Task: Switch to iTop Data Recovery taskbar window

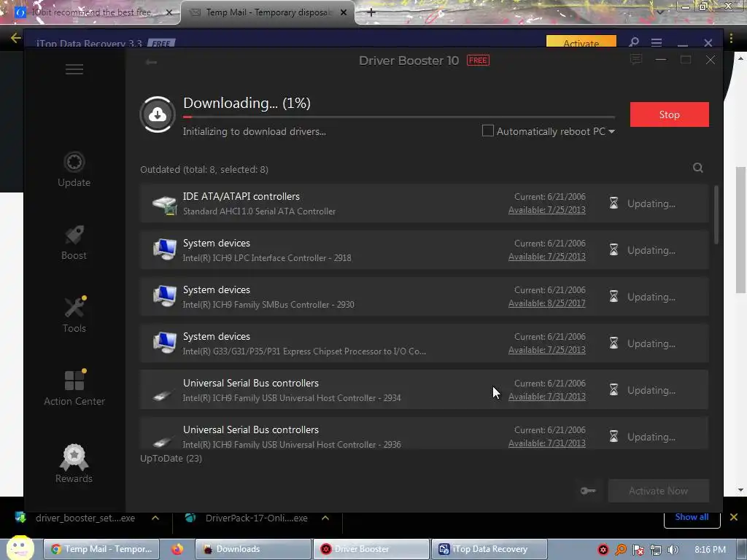Action: [489, 549]
